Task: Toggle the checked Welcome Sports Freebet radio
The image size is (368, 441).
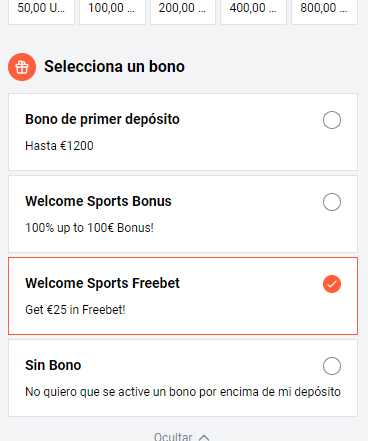Action: pyautogui.click(x=332, y=284)
